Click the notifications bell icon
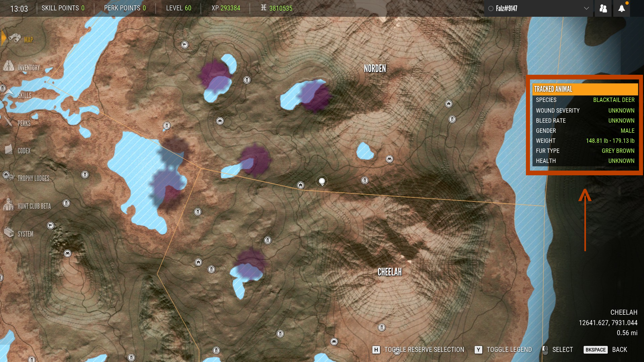Viewport: 644px width, 362px height. click(x=622, y=7)
